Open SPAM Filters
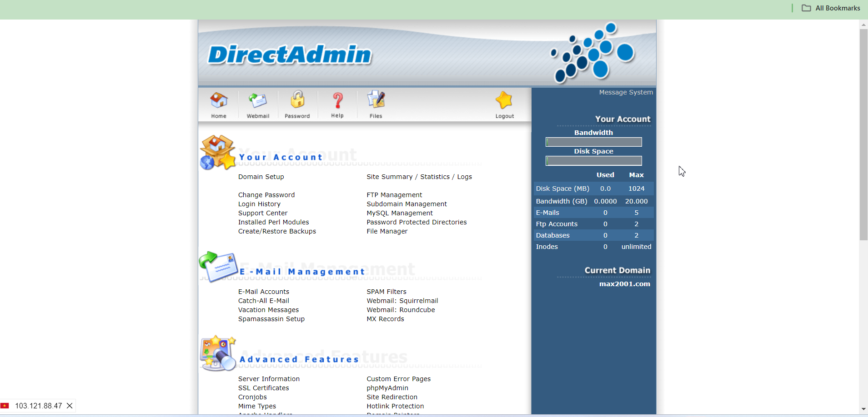This screenshot has width=868, height=417. pos(386,292)
